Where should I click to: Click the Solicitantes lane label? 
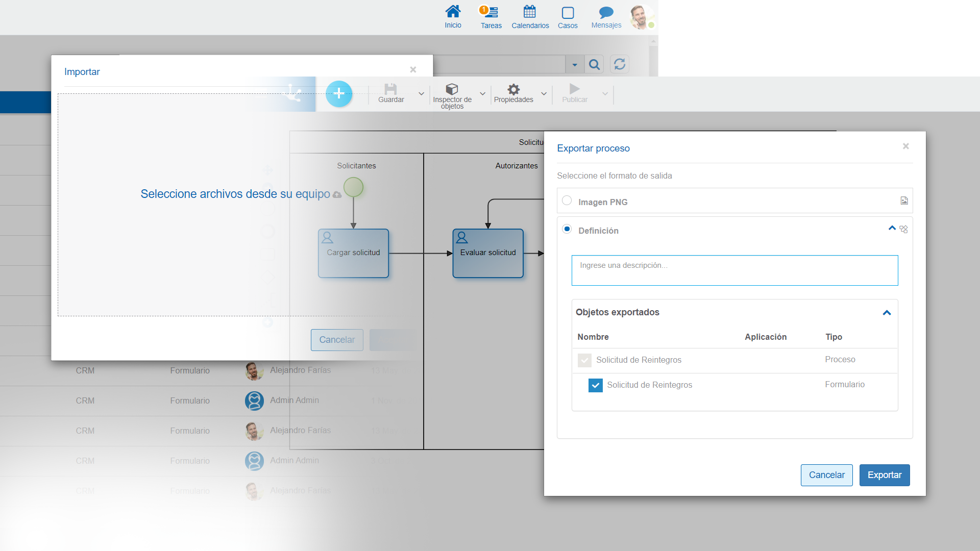click(x=356, y=166)
